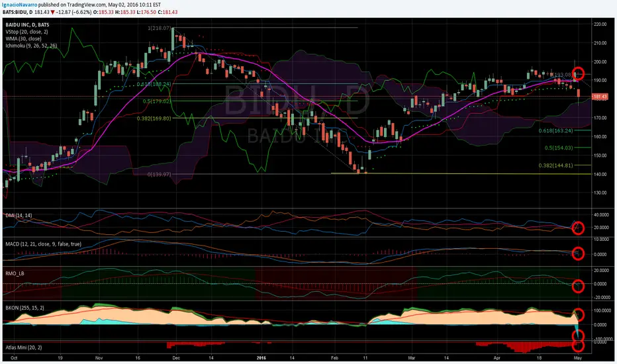Click the 181.43 current price tag on axis
Viewport: 617px width, 364px height.
(x=600, y=97)
